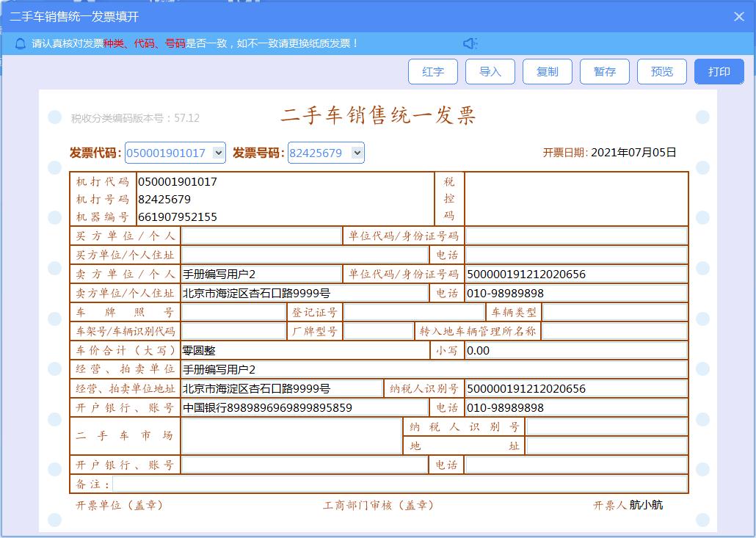Click the 暂存 temporary save button
Viewport: 756px width, 538px height.
605,71
